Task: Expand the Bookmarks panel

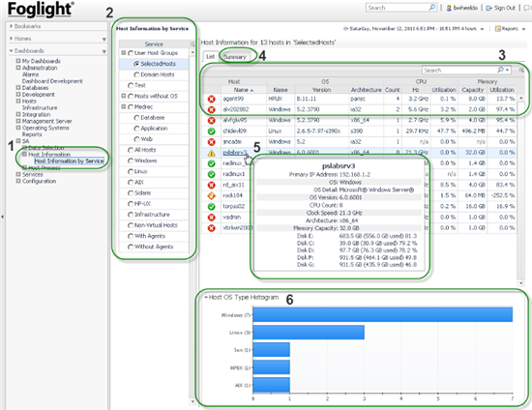Action: 12,26
